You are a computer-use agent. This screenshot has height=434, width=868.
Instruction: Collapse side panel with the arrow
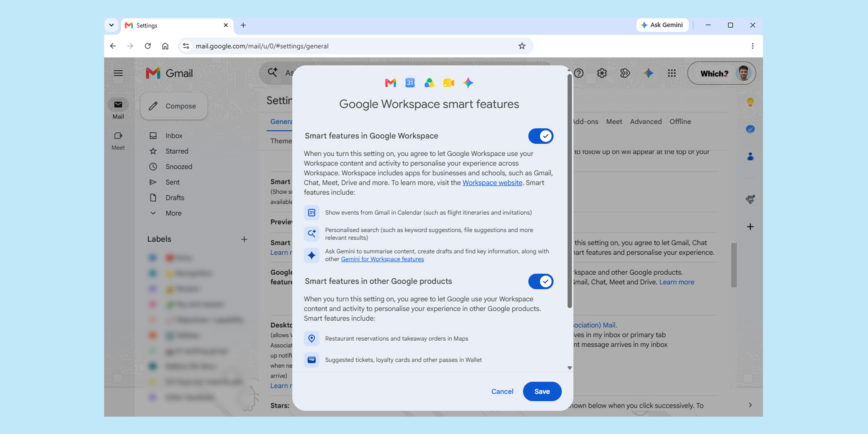pyautogui.click(x=750, y=405)
